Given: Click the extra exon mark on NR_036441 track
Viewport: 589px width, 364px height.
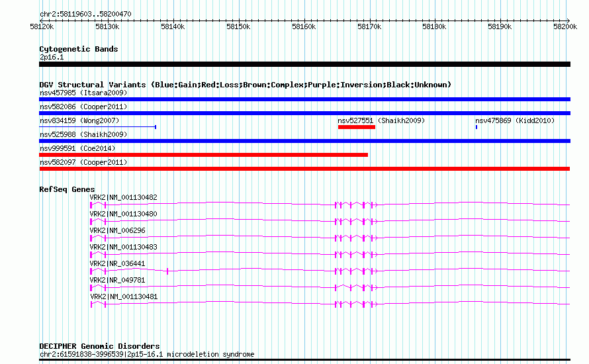Looking at the screenshot, I should tap(167, 271).
